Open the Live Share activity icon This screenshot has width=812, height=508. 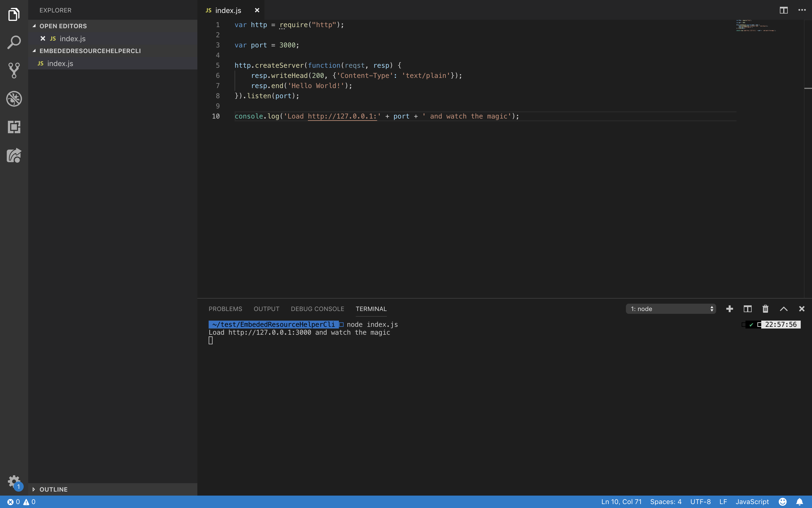14,156
